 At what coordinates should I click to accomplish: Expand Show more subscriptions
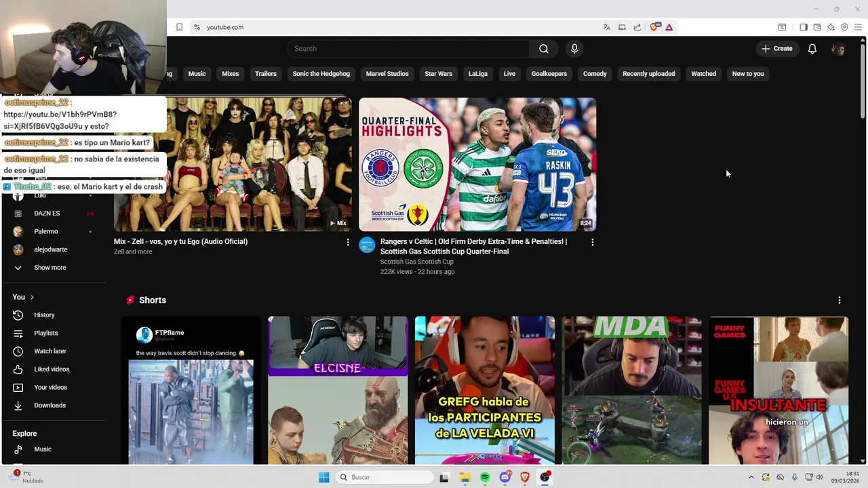pyautogui.click(x=54, y=268)
